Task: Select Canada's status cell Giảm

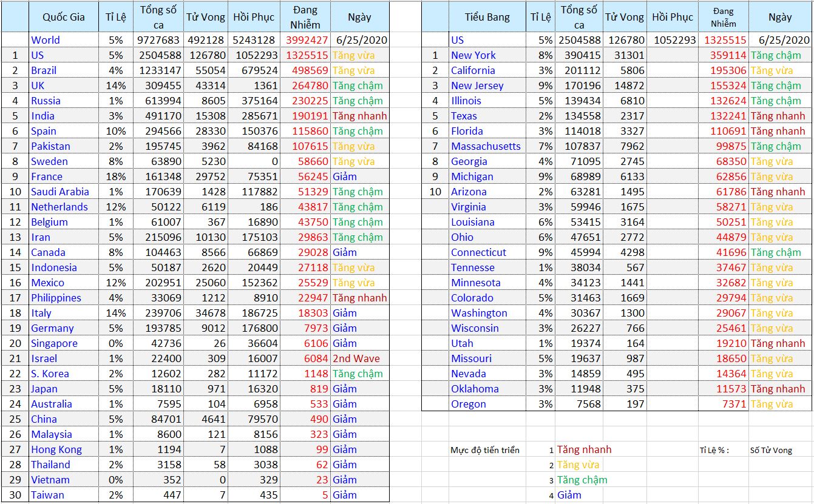Action: pyautogui.click(x=359, y=252)
